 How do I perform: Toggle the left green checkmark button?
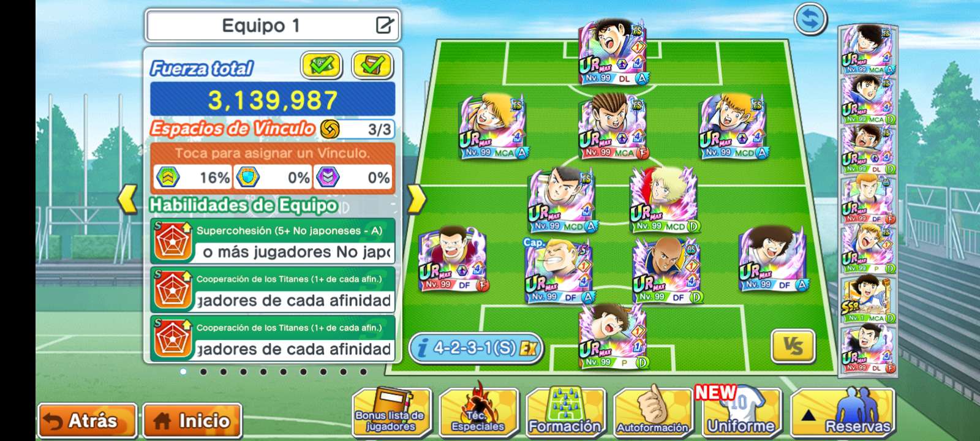321,65
